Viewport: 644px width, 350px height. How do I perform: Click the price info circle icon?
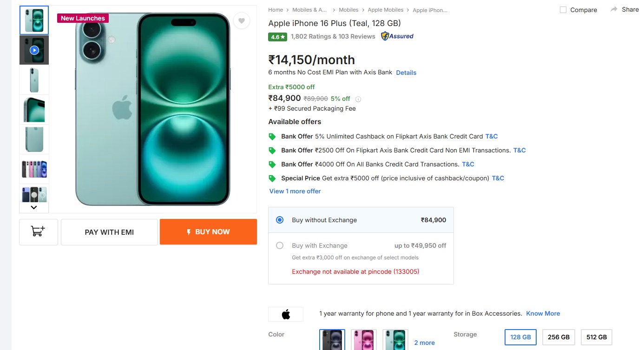(358, 99)
